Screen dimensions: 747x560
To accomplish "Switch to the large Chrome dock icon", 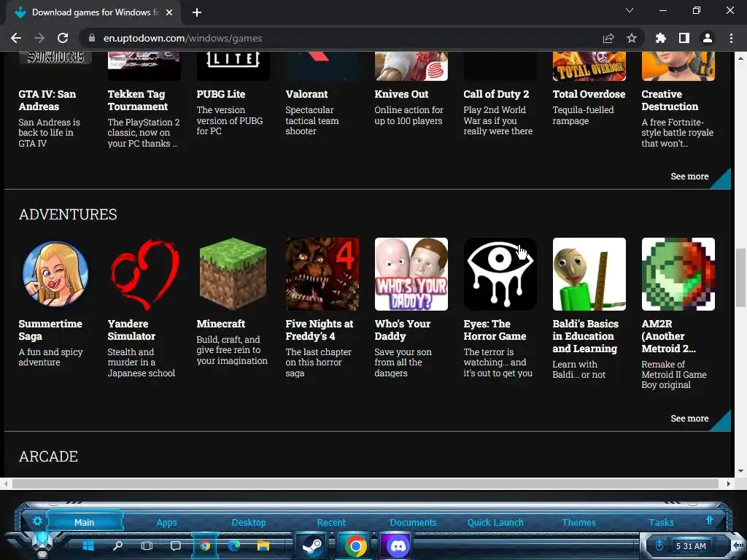I will tap(355, 546).
